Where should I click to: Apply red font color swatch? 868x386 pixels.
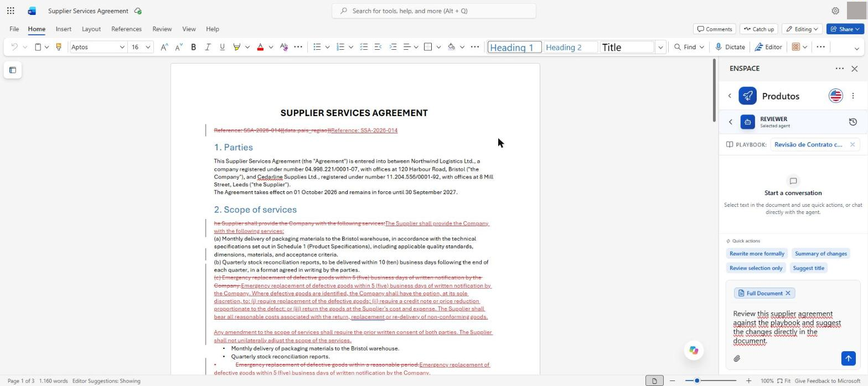click(x=260, y=47)
